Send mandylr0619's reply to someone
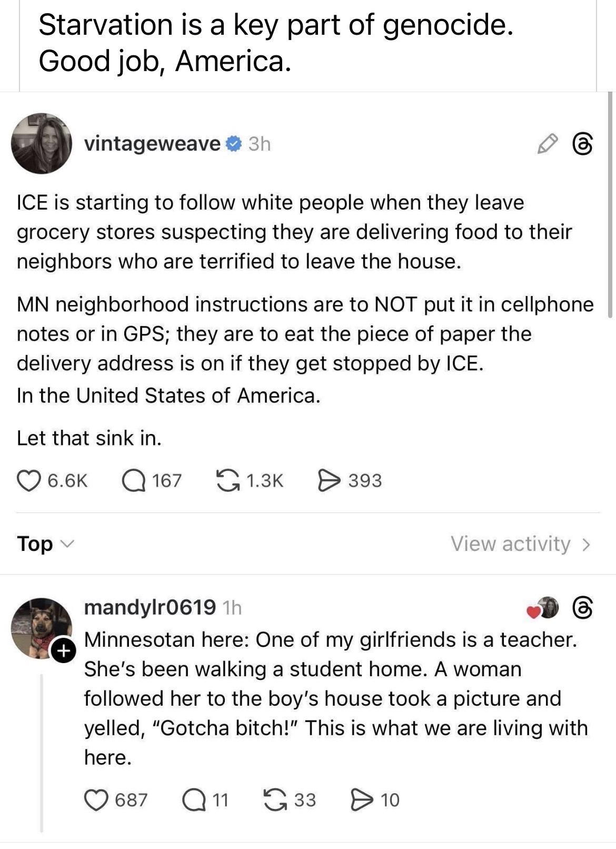 pyautogui.click(x=362, y=799)
